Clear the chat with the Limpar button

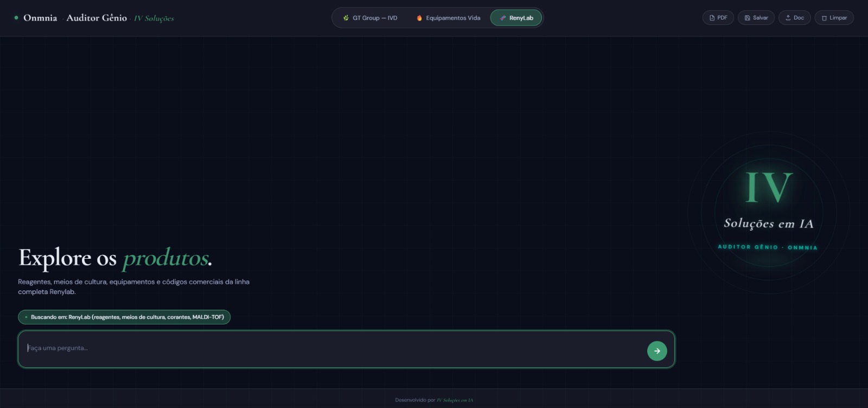pos(834,18)
